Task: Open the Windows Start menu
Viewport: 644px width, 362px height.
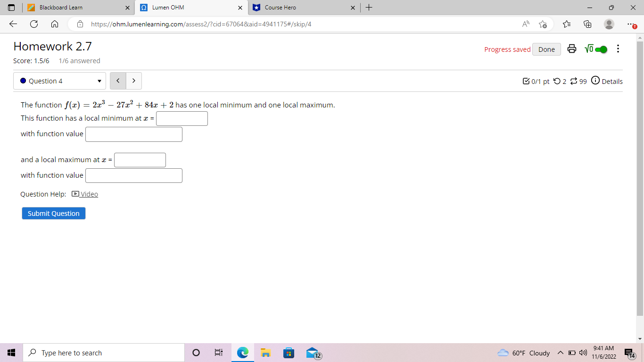Action: click(x=11, y=353)
